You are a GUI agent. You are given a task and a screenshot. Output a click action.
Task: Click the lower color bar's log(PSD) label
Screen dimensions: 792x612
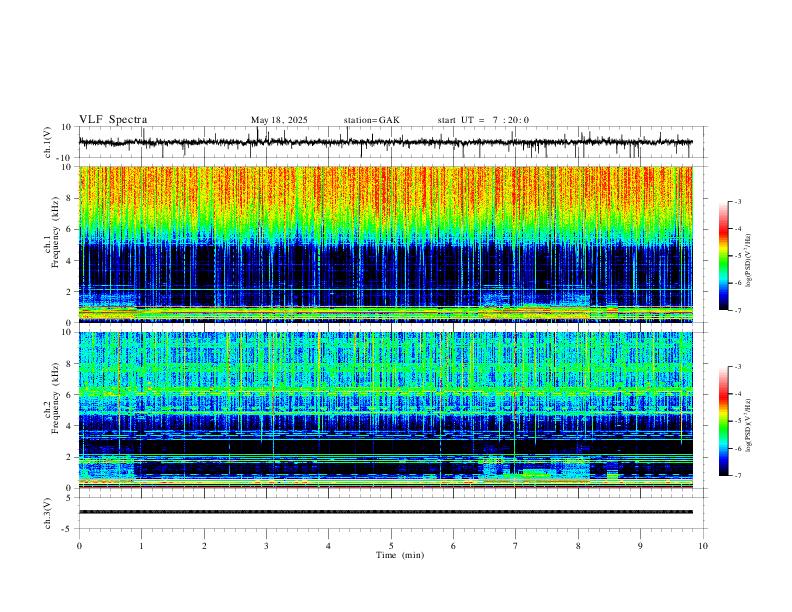749,425
